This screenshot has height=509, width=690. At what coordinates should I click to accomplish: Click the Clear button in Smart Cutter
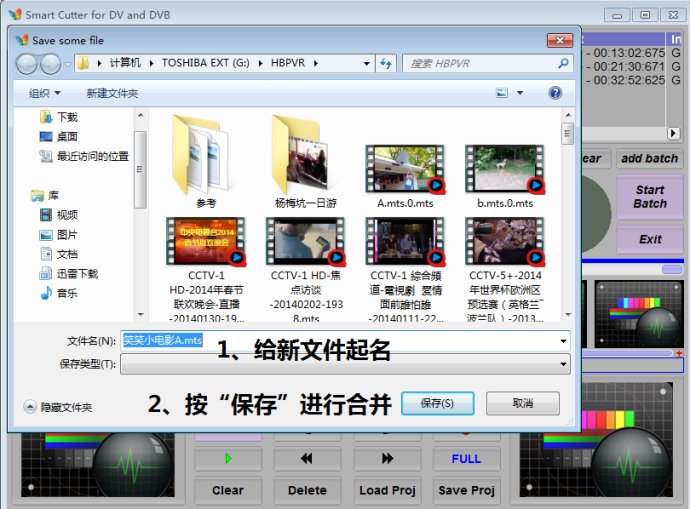tap(228, 490)
